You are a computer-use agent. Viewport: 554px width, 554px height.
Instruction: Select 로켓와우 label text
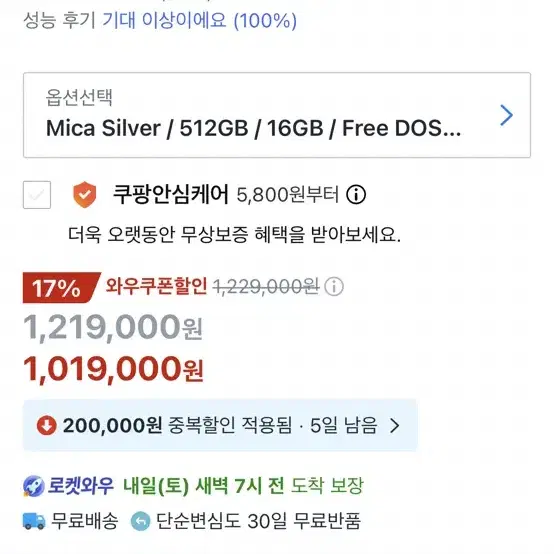pyautogui.click(x=81, y=485)
